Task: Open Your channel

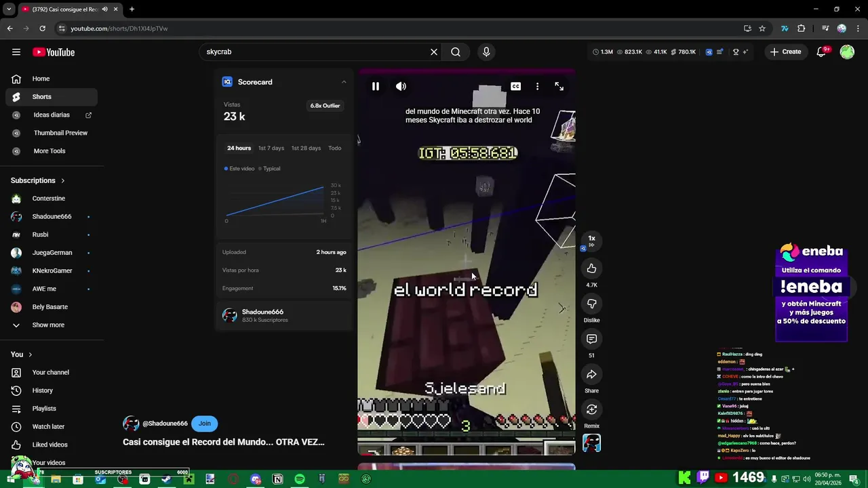Action: click(x=52, y=372)
